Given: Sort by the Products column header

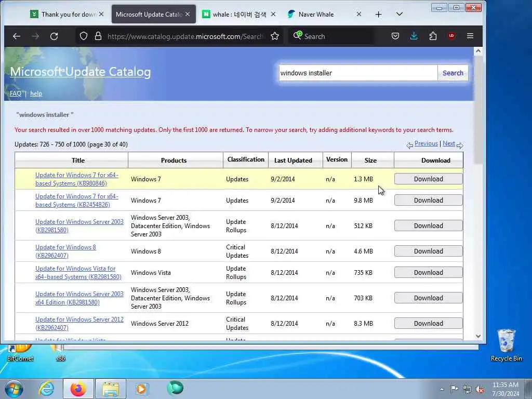Looking at the screenshot, I should pyautogui.click(x=174, y=160).
